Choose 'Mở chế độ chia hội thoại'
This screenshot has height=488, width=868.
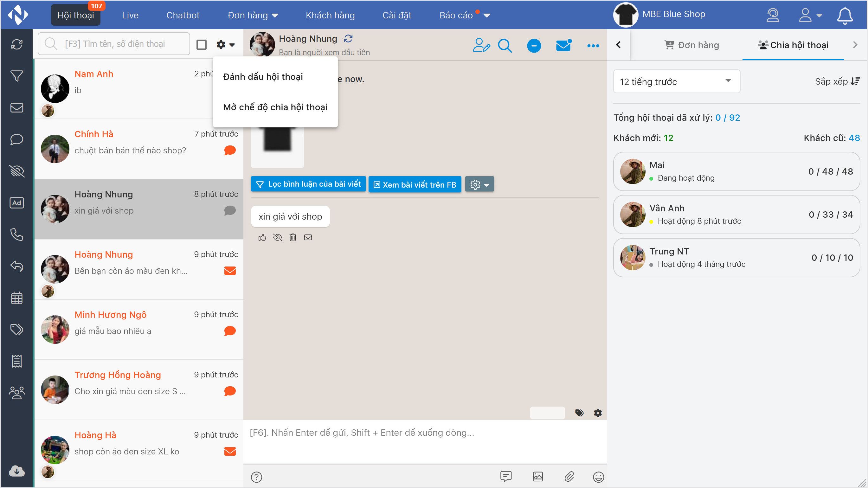click(275, 107)
